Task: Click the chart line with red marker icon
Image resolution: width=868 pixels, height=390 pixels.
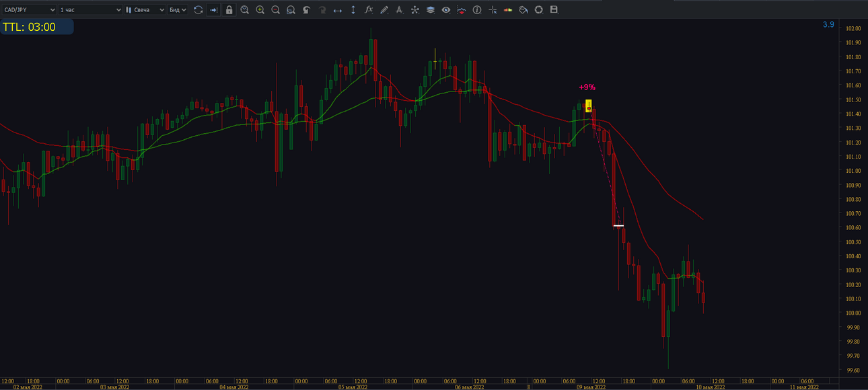Action: [461, 10]
